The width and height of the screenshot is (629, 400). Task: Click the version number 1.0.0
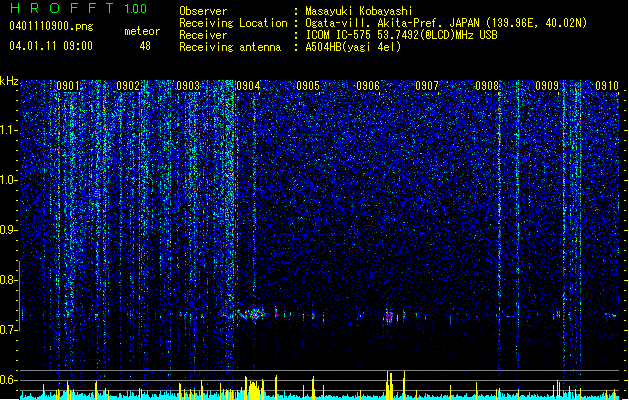point(135,8)
